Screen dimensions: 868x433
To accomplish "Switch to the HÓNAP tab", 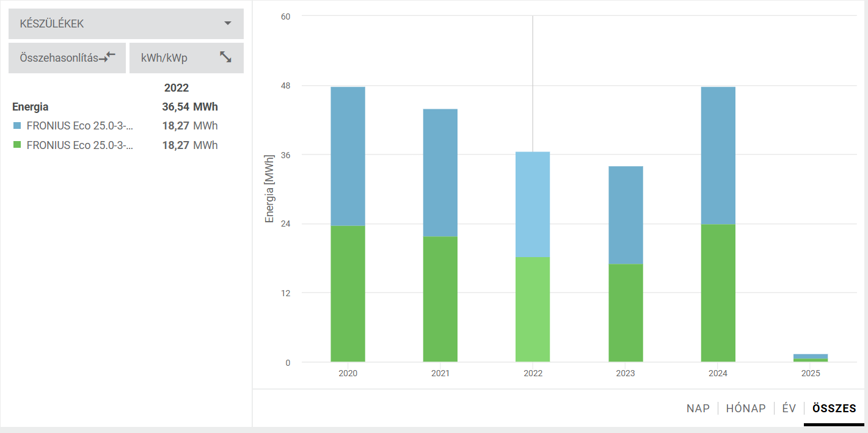I will point(745,409).
